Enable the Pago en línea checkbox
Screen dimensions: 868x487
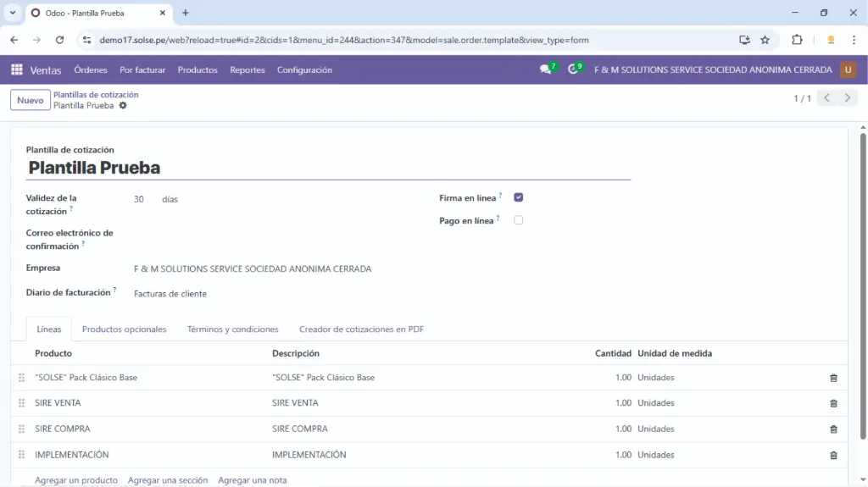click(519, 220)
